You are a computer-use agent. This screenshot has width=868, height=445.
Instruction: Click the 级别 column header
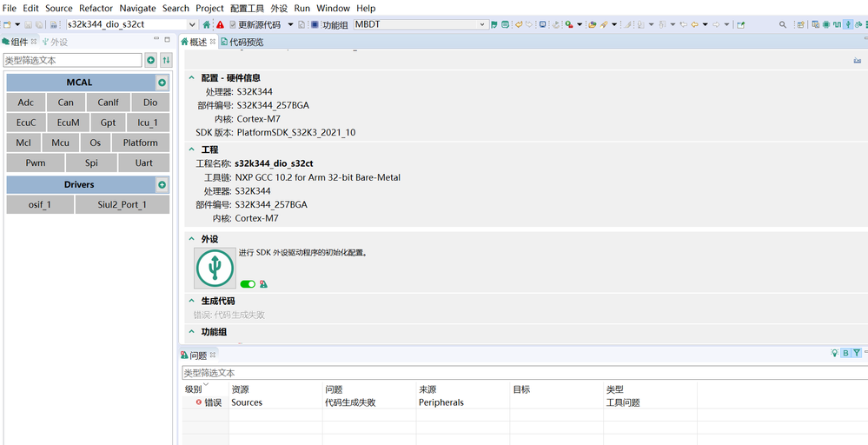click(205, 389)
